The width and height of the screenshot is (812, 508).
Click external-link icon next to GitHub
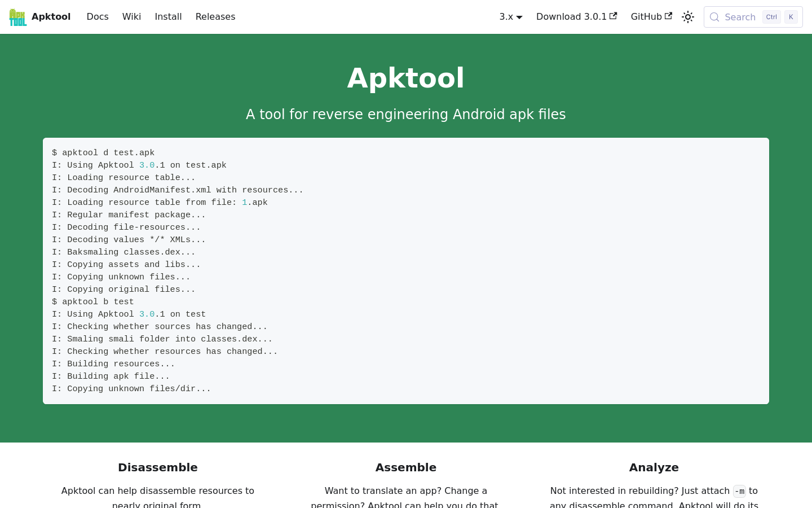click(x=668, y=16)
